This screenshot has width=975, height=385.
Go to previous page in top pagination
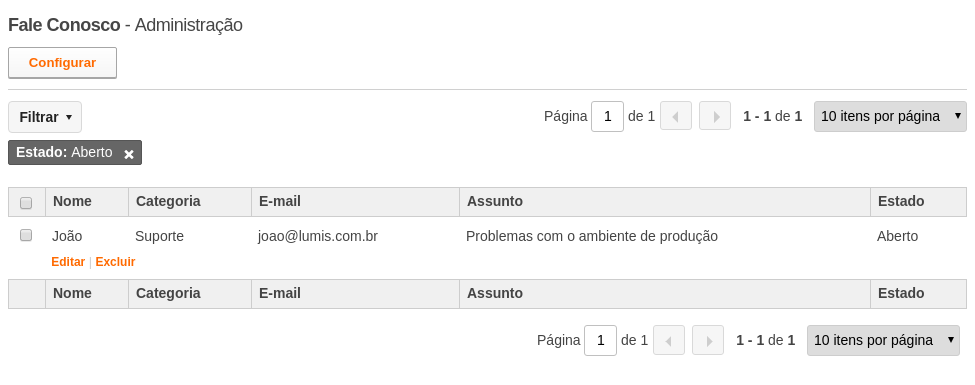pyautogui.click(x=676, y=116)
